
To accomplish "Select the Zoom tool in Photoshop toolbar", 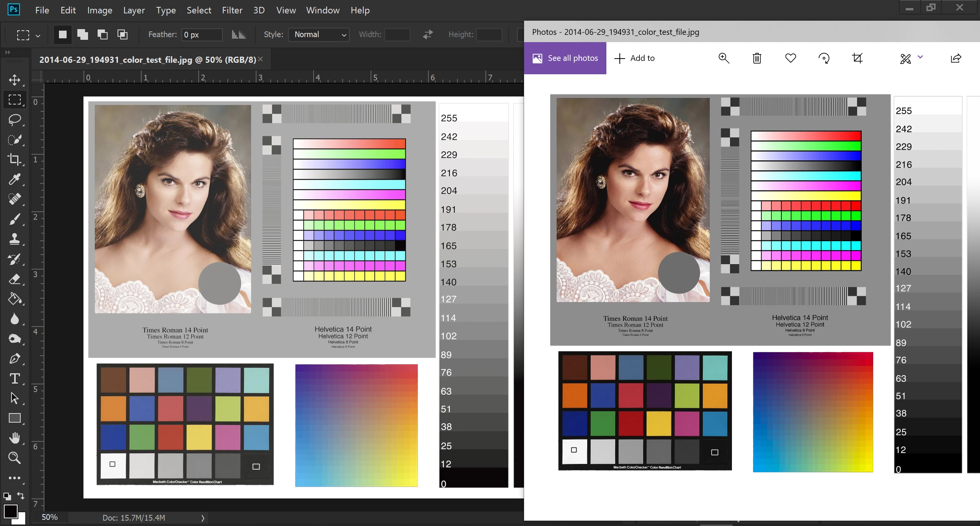I will tap(15, 458).
